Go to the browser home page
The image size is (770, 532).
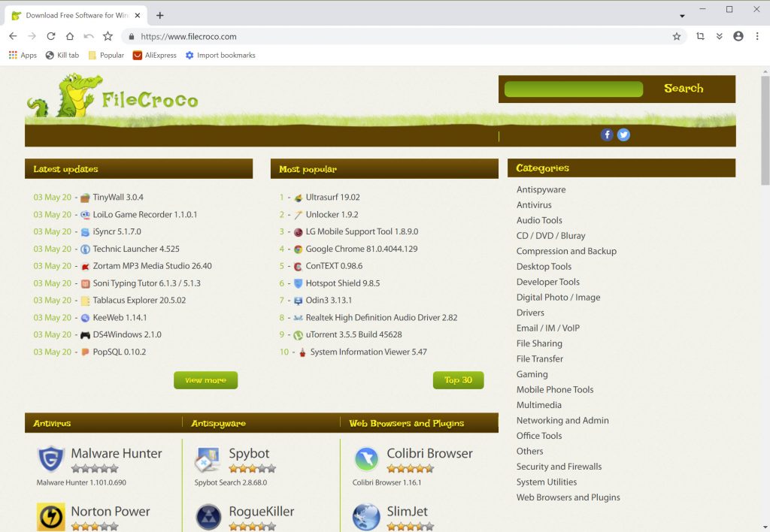point(70,36)
